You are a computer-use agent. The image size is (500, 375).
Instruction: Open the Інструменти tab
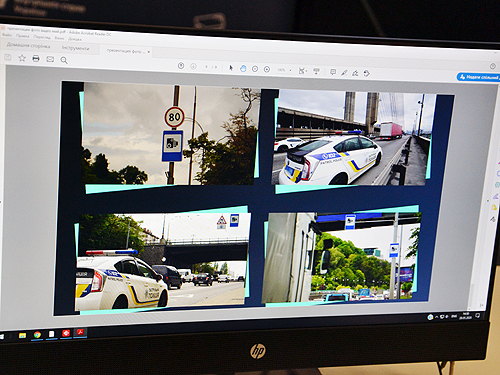click(75, 48)
